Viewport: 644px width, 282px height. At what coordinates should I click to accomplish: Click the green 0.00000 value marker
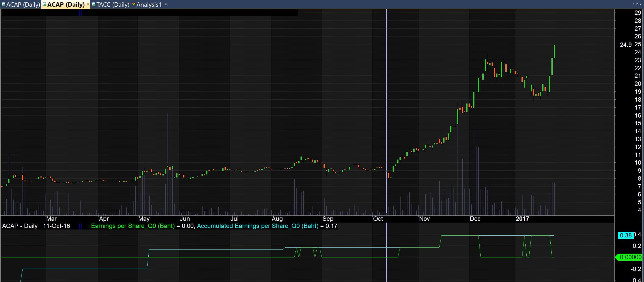tap(630, 257)
